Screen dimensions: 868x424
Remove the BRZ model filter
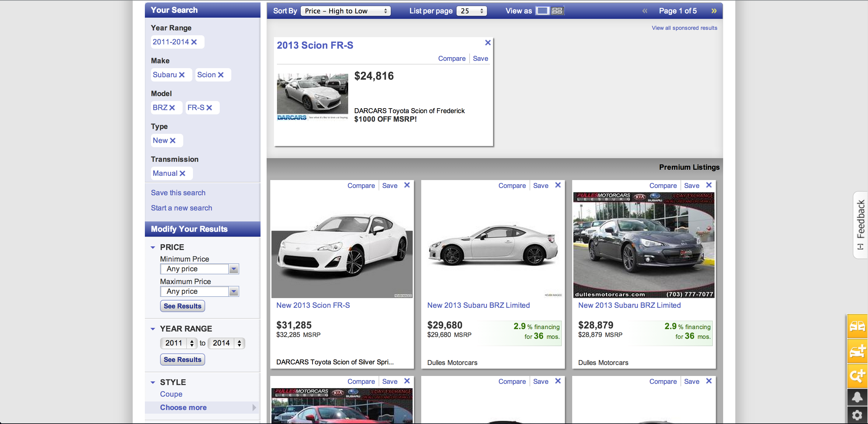coord(172,107)
